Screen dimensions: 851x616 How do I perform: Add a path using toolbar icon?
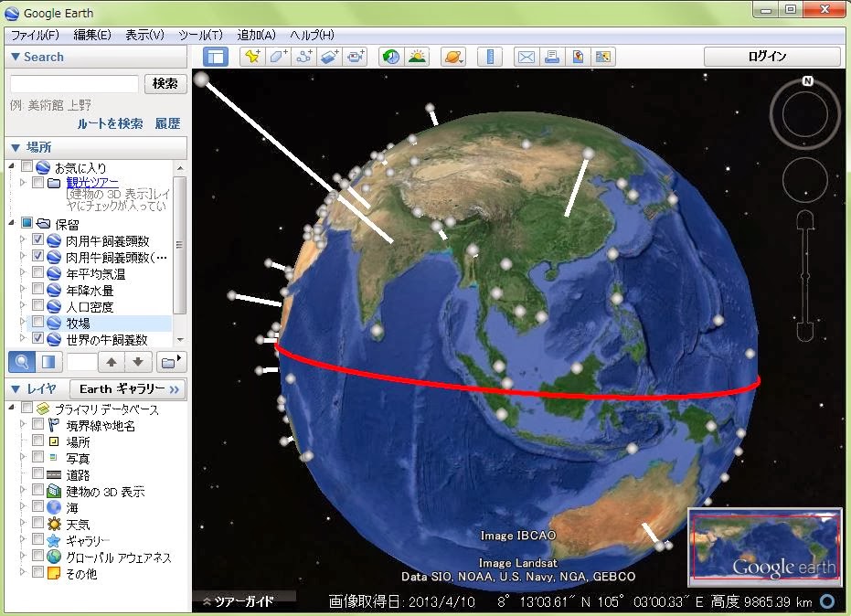pos(303,57)
